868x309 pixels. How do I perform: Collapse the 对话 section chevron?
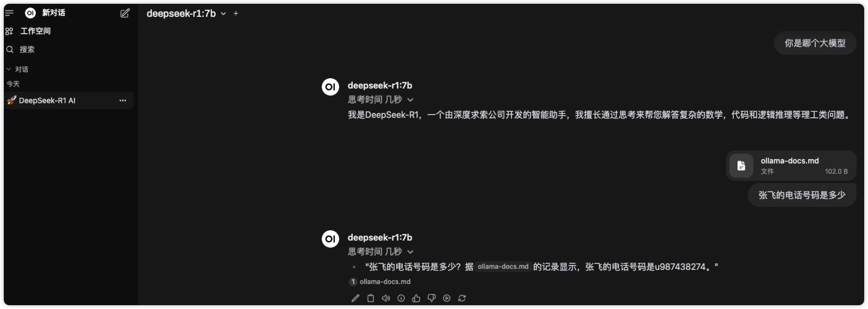[x=9, y=69]
